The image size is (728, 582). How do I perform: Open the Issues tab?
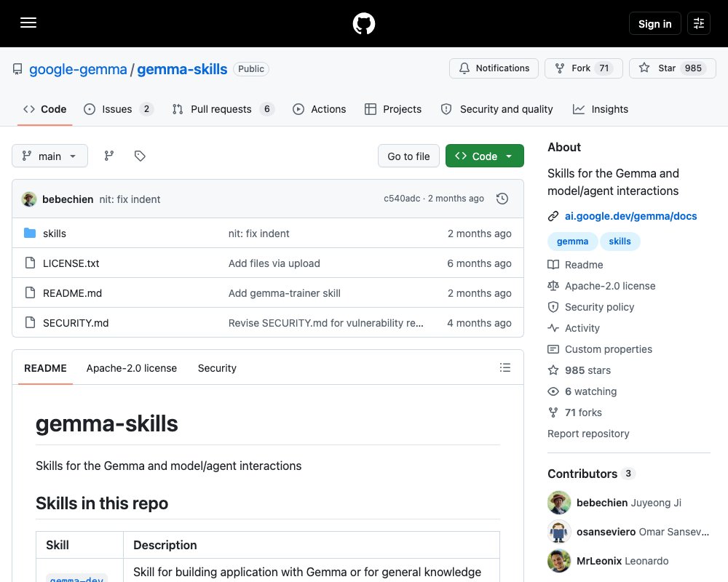point(119,109)
